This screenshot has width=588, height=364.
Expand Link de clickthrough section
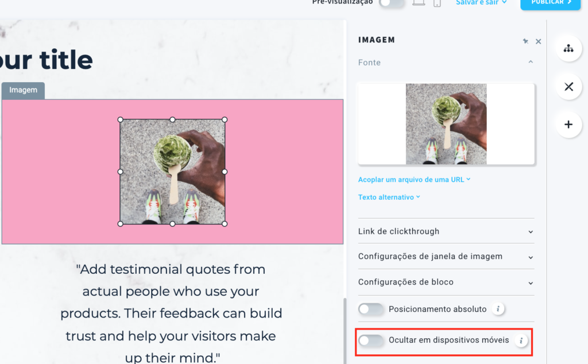446,231
